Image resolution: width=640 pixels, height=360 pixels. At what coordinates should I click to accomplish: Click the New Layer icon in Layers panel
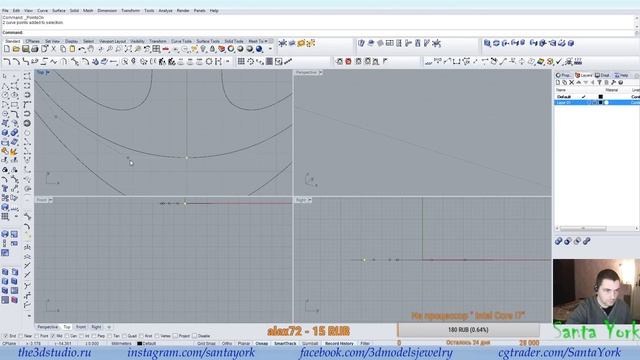pyautogui.click(x=558, y=82)
